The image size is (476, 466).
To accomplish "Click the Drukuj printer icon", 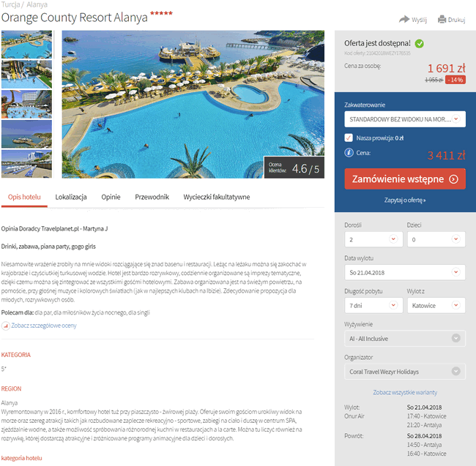I will pyautogui.click(x=442, y=20).
